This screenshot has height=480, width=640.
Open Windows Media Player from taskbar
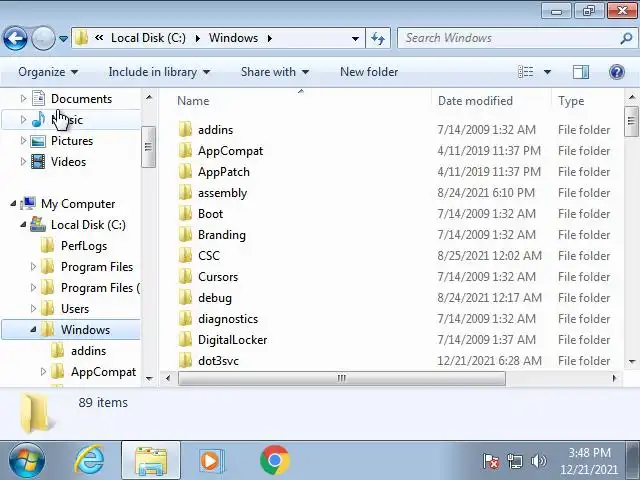(x=211, y=461)
